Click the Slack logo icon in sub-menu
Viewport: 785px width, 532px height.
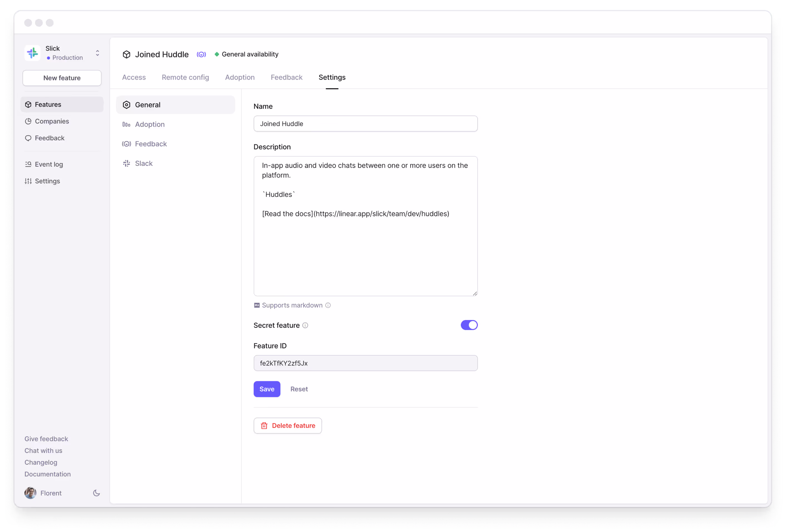(127, 164)
